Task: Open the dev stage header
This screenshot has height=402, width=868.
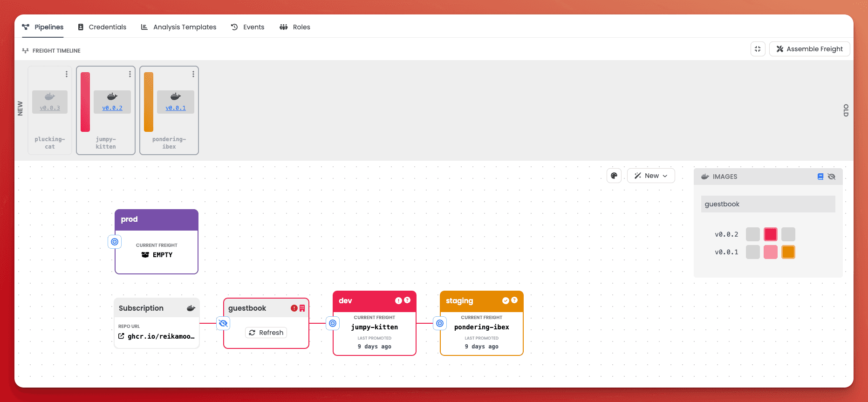Action: click(375, 301)
